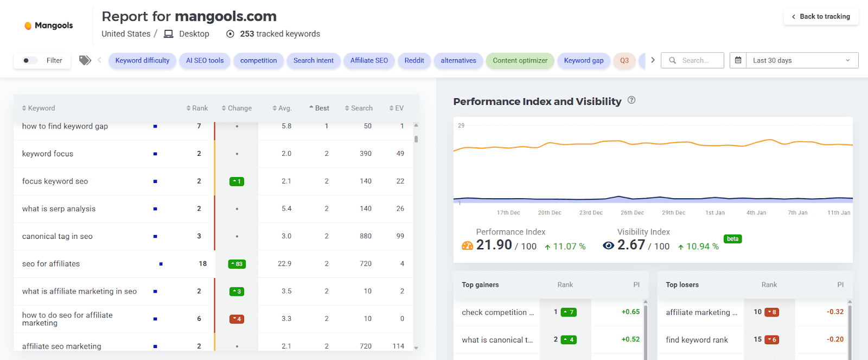Viewport: 868px width, 360px height.
Task: Click blue marker for keyword focus row
Action: point(155,154)
